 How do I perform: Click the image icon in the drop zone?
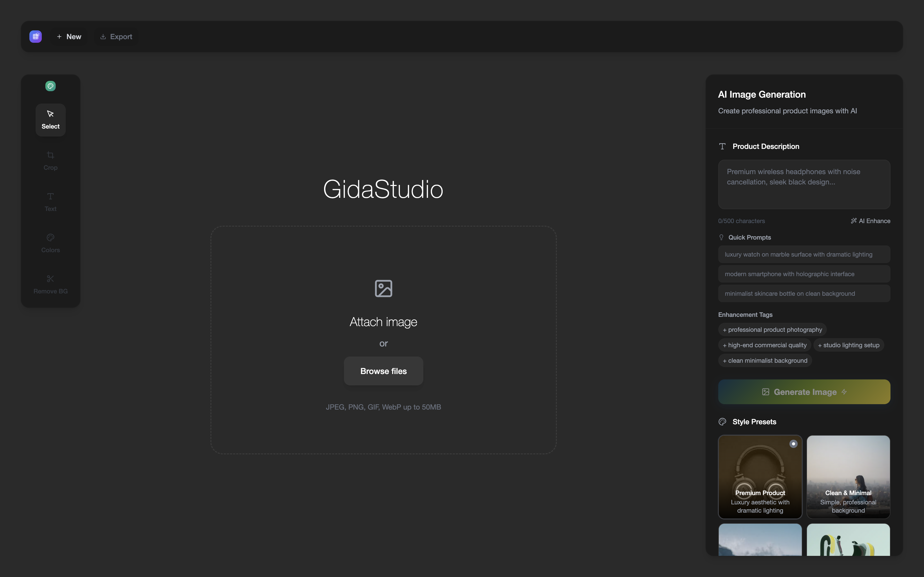[383, 288]
